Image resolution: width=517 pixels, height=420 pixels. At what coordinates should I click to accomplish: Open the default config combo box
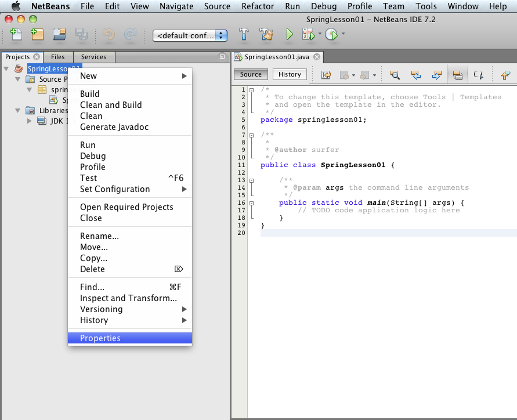click(190, 35)
